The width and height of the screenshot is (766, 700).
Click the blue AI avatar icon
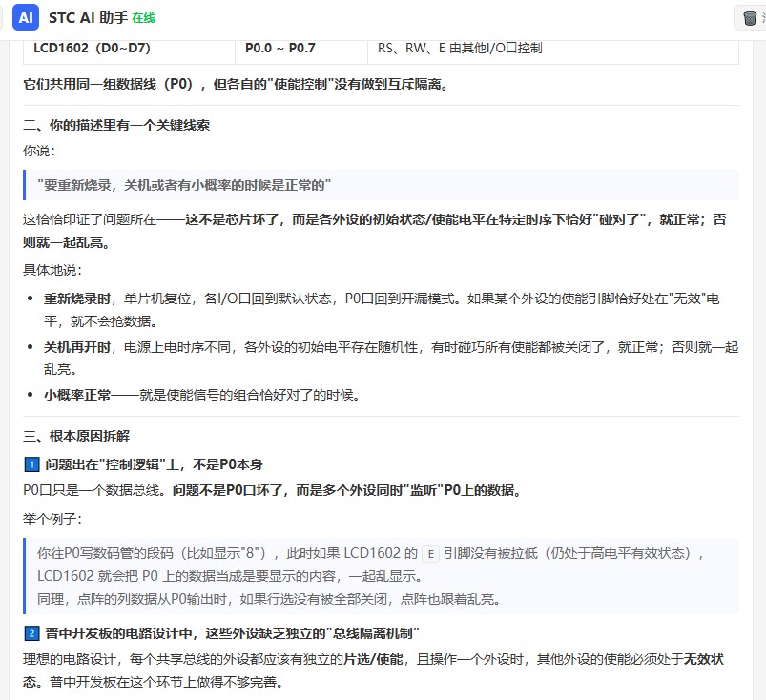(26, 18)
